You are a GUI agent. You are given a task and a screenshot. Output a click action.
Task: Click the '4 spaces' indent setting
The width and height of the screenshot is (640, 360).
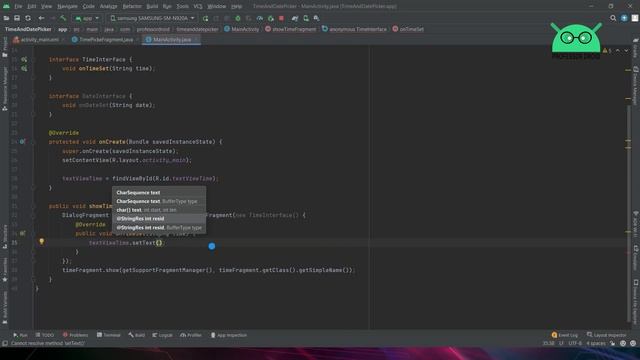(596, 343)
